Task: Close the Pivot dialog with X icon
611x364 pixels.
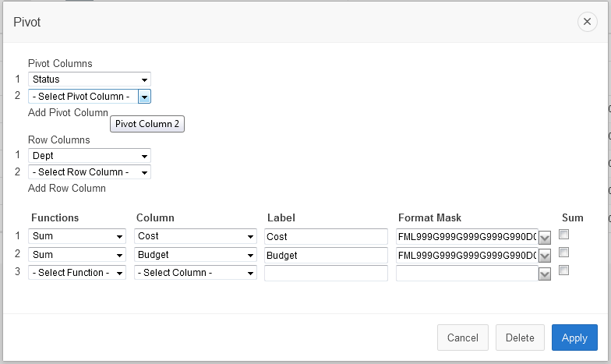Action: [x=588, y=22]
